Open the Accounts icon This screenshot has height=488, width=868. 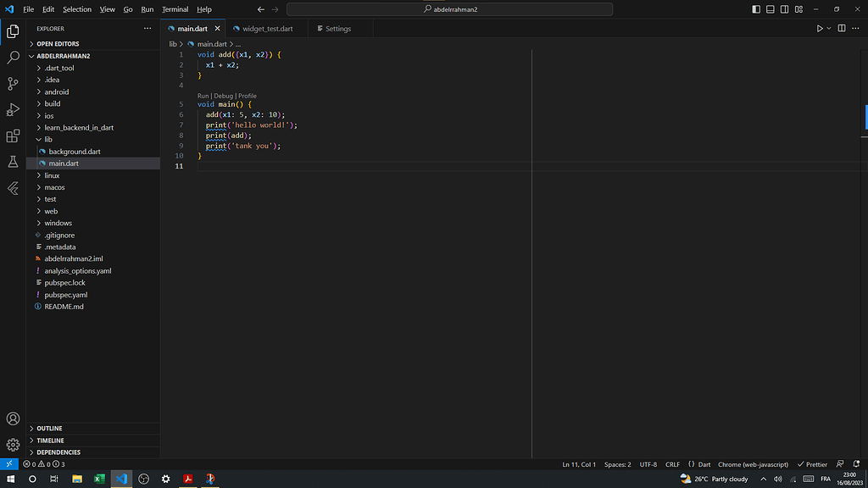coord(13,419)
